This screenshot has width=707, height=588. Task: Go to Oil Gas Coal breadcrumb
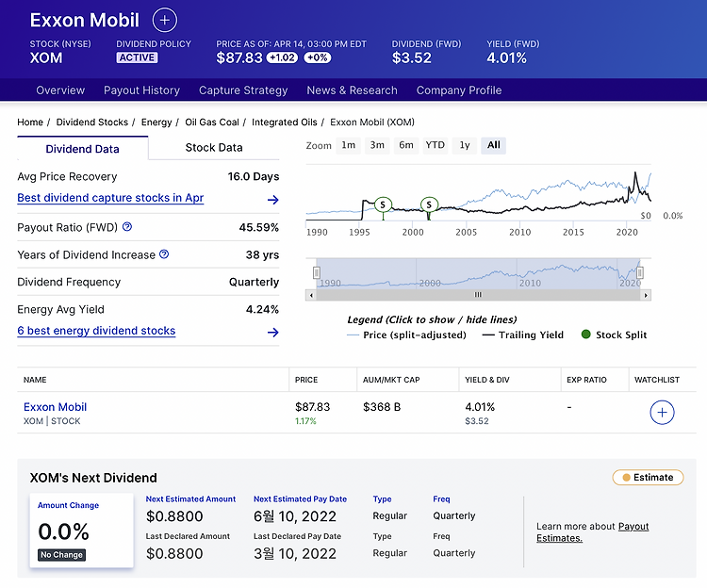coord(212,122)
